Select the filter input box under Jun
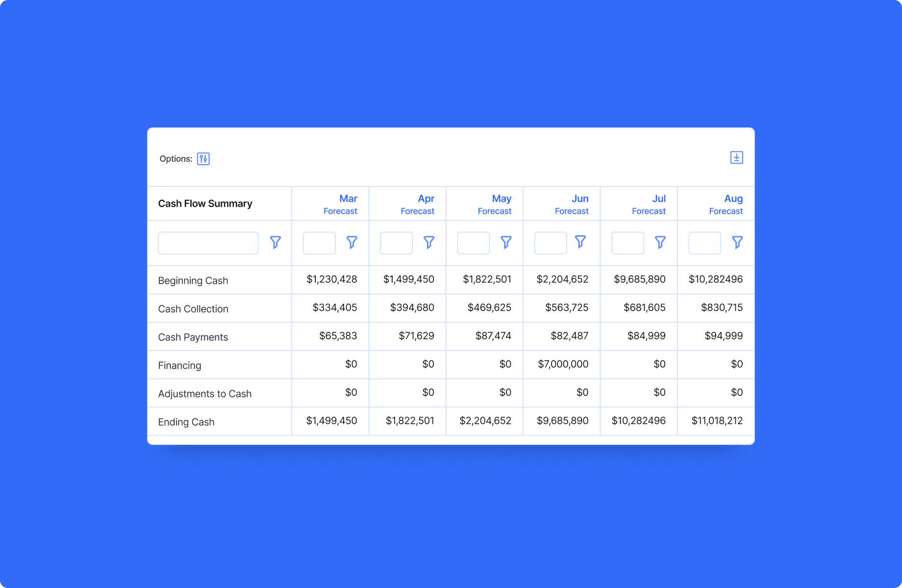Viewport: 902px width, 588px height. (550, 243)
